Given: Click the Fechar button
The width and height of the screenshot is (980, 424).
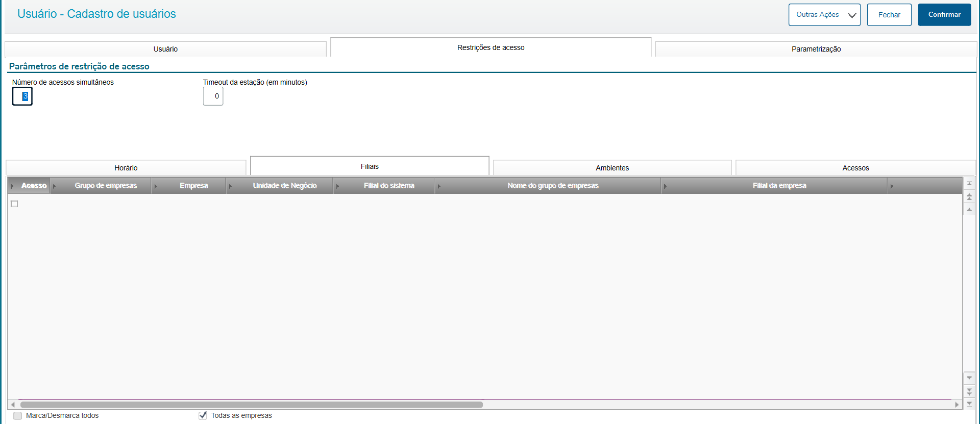Looking at the screenshot, I should (889, 15).
